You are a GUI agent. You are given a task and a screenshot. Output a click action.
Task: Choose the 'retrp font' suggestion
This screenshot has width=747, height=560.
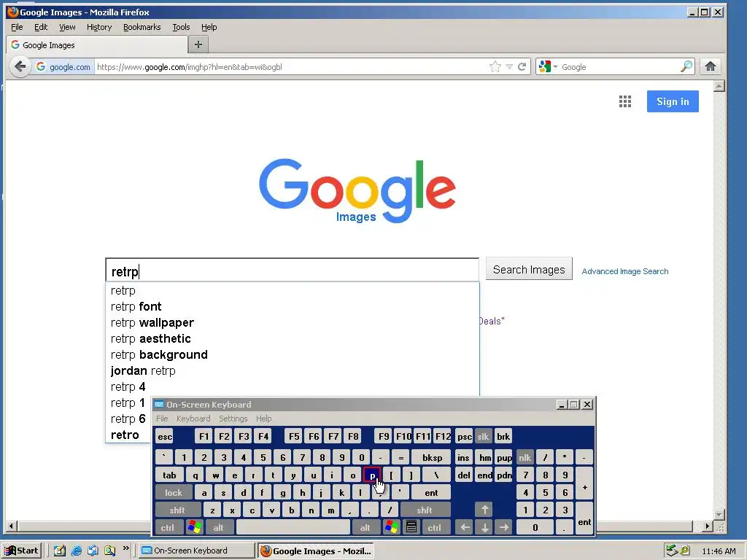click(x=292, y=307)
